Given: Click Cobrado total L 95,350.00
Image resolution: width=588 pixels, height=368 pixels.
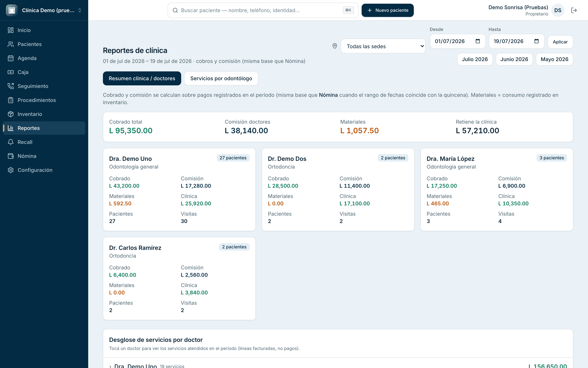Looking at the screenshot, I should [131, 130].
